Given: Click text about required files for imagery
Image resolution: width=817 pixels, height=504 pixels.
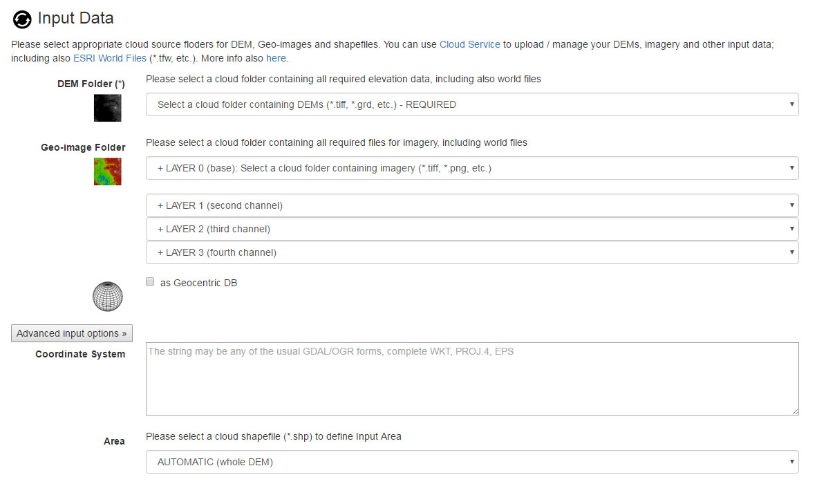Looking at the screenshot, I should pos(337,143).
